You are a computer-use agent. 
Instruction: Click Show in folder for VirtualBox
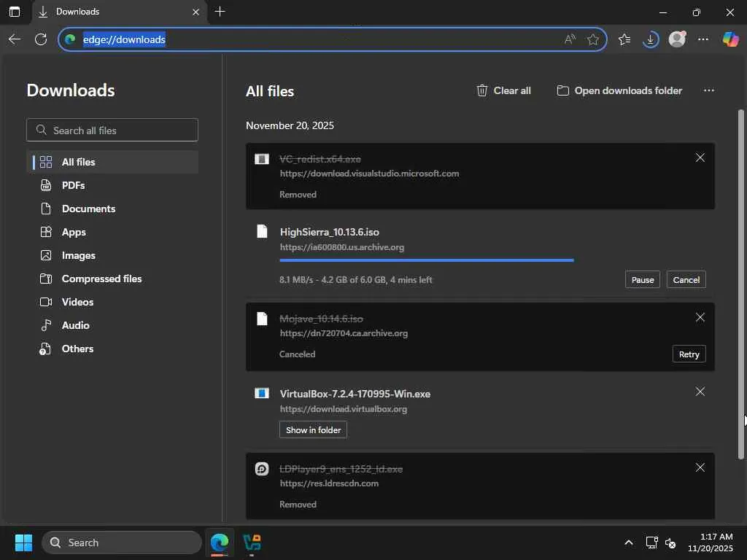[313, 430]
